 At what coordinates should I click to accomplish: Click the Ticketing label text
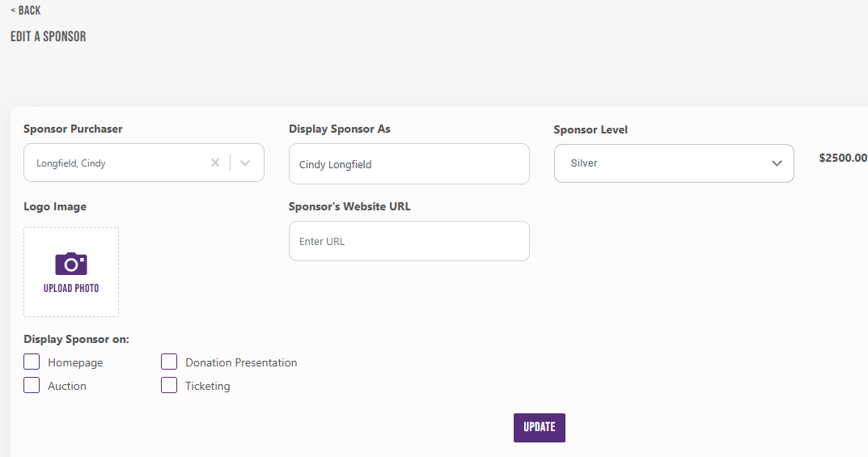[207, 386]
